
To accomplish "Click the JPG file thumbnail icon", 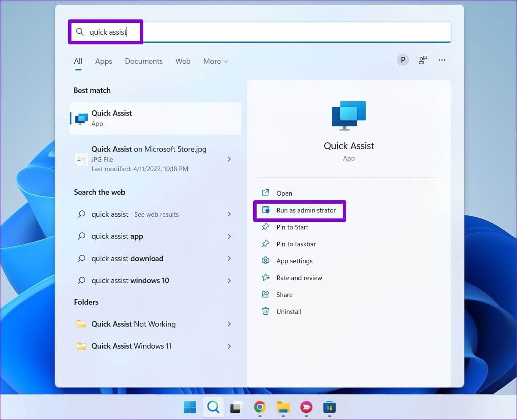I will [x=81, y=159].
